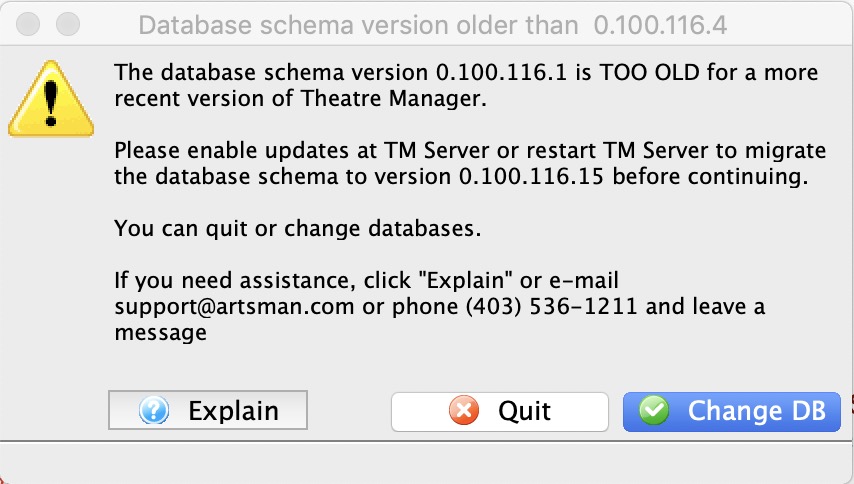This screenshot has height=484, width=854.
Task: Click the yellow warning triangle icon
Action: [x=51, y=99]
